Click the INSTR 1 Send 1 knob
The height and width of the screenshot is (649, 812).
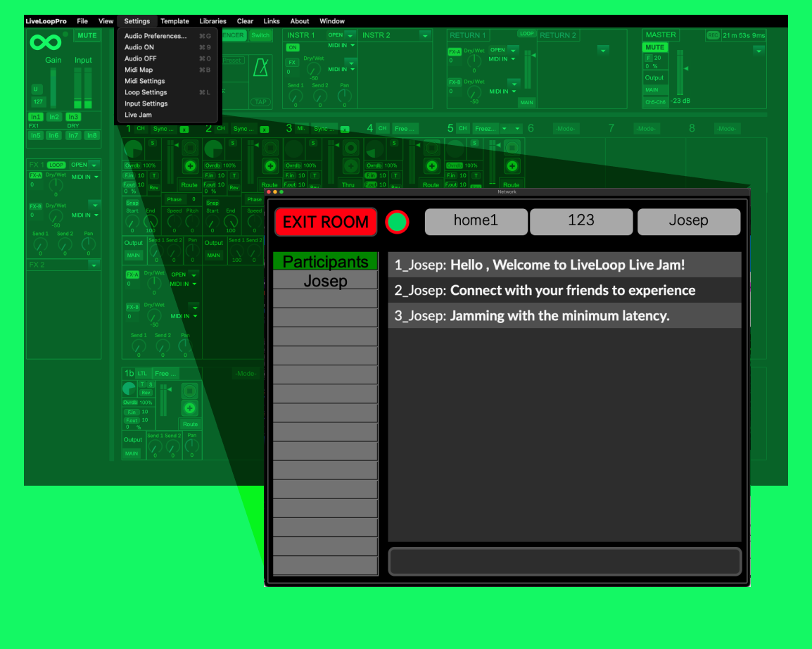296,96
